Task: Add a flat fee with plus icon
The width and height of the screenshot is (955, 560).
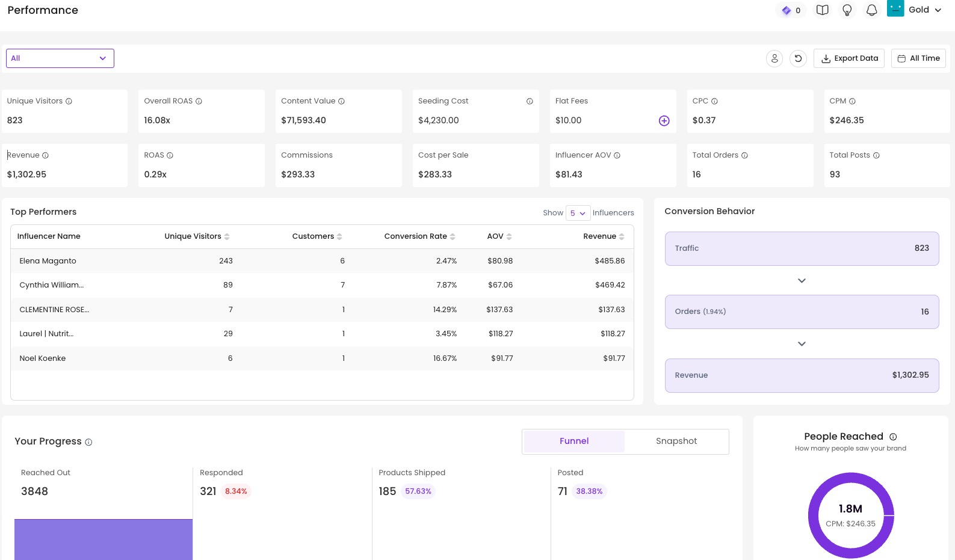Action: click(x=664, y=121)
